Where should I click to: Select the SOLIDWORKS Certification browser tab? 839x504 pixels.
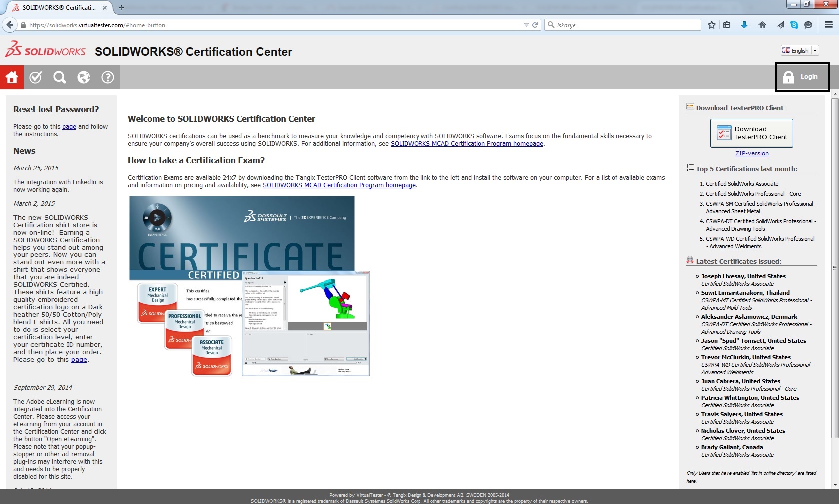pyautogui.click(x=59, y=8)
